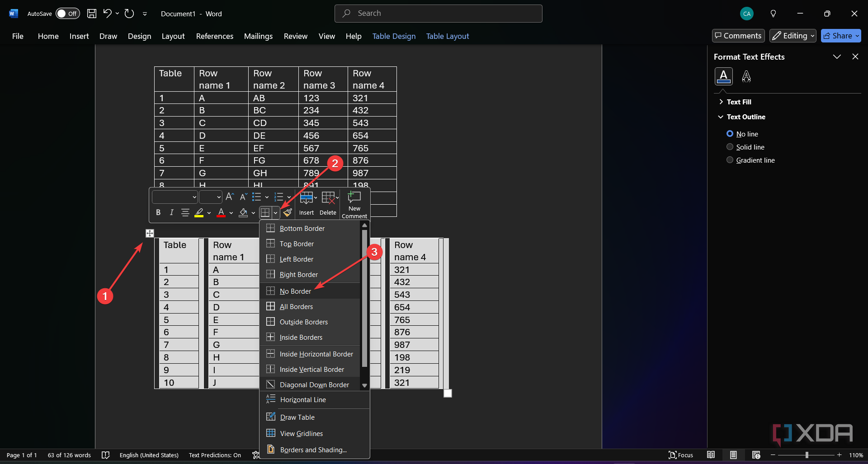The height and width of the screenshot is (464, 868).
Task: Click Increase Font Size icon
Action: click(x=230, y=197)
